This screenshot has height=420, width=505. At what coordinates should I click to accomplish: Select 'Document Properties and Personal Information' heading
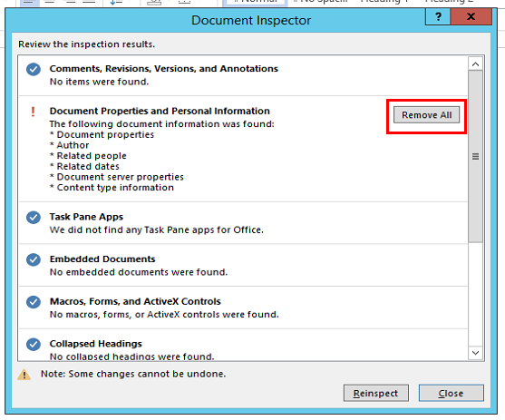160,111
